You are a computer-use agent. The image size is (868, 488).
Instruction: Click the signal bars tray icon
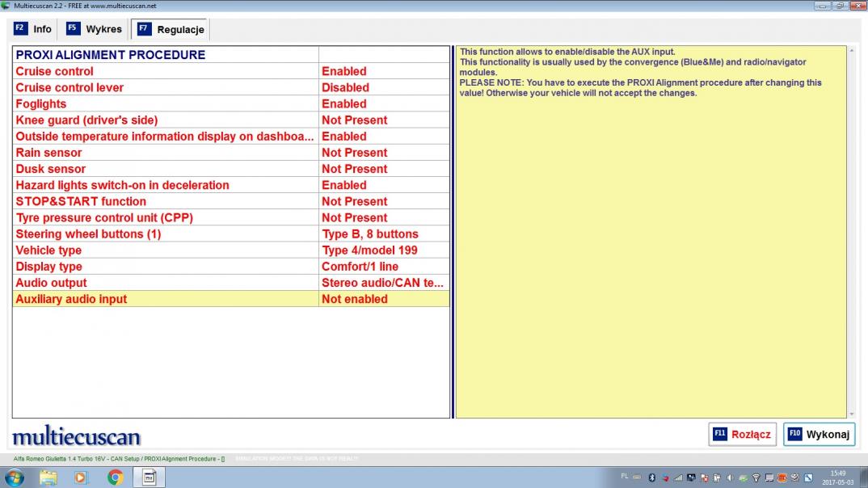pos(678,477)
